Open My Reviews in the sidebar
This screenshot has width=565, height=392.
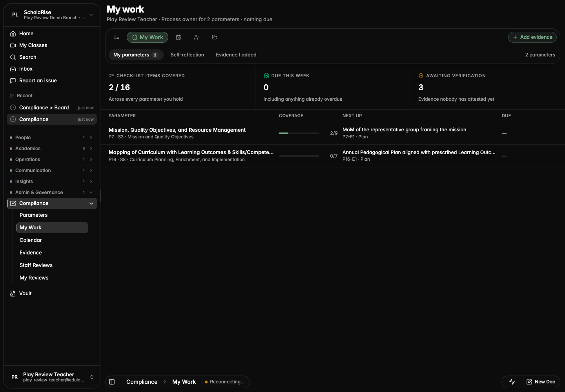pos(52,278)
